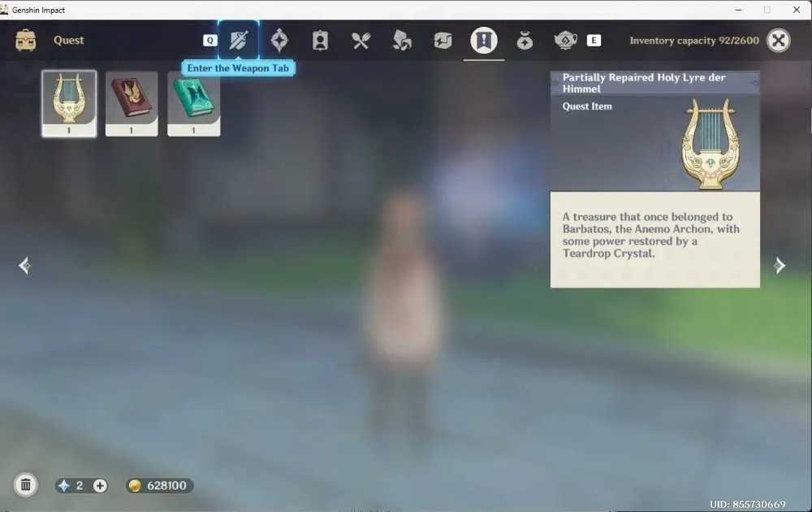The height and width of the screenshot is (512, 812).
Task: Select the Quest tab exclamation icon
Action: (x=484, y=41)
